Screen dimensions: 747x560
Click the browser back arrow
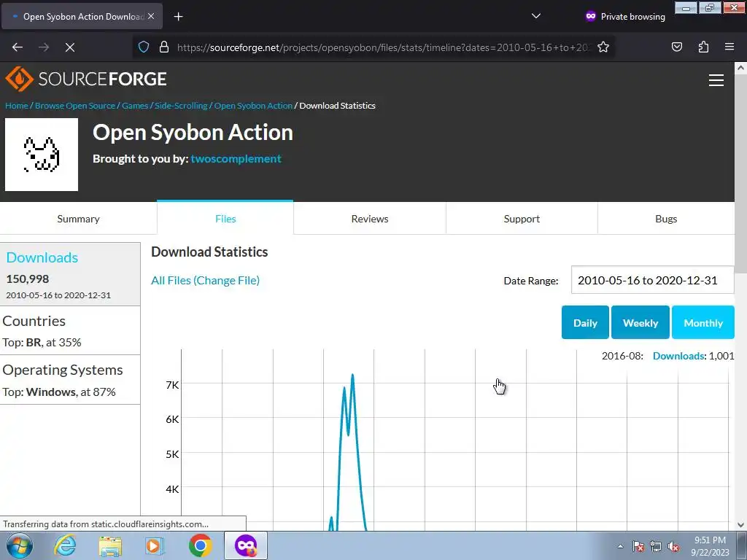18,47
